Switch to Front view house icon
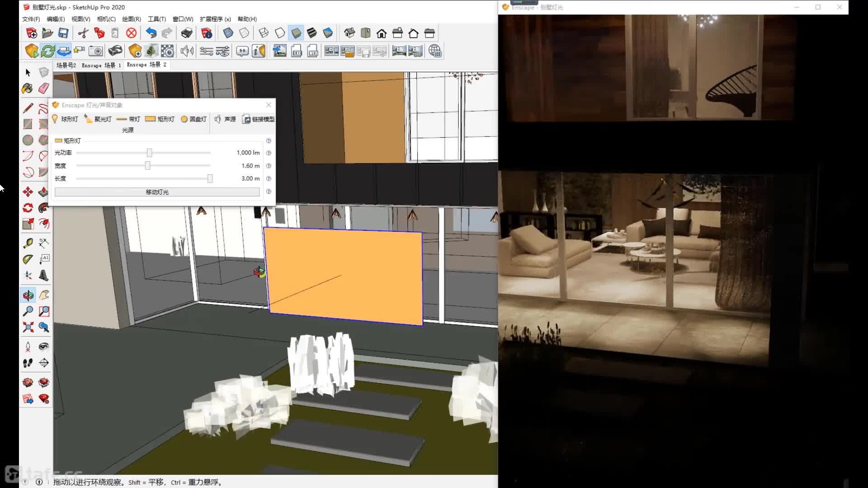This screenshot has height=488, width=868. 382,33
